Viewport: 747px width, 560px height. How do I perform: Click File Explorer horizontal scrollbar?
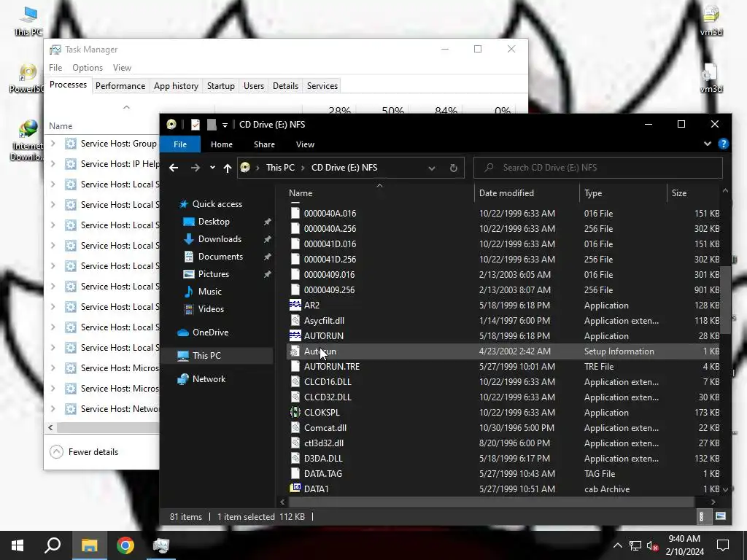491,502
